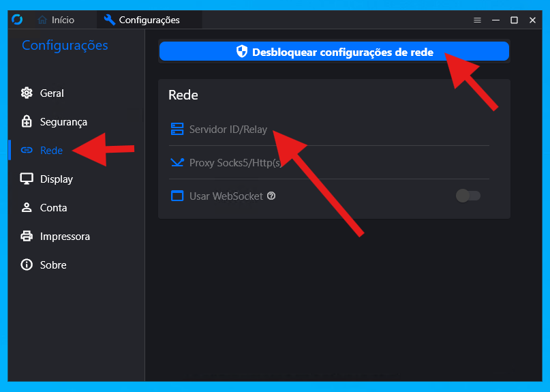Click the Sobre info icon
Viewport: 550px width, 392px height.
[27, 265]
